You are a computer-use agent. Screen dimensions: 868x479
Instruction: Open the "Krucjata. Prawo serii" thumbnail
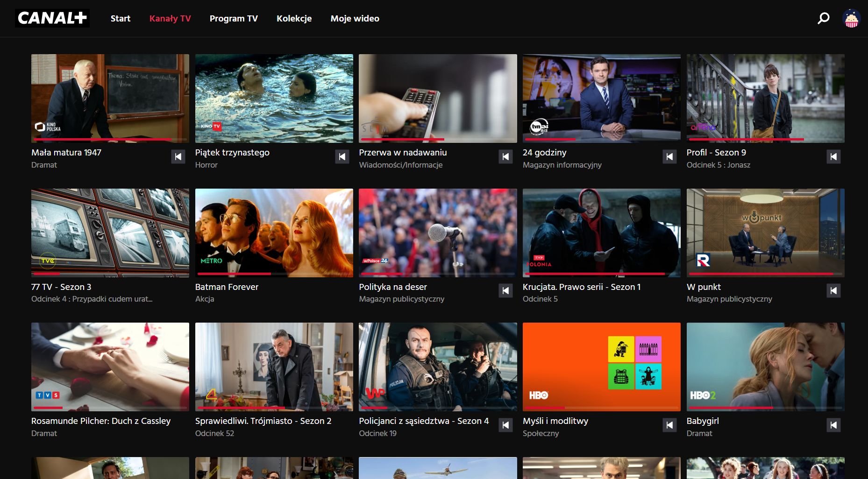tap(601, 232)
